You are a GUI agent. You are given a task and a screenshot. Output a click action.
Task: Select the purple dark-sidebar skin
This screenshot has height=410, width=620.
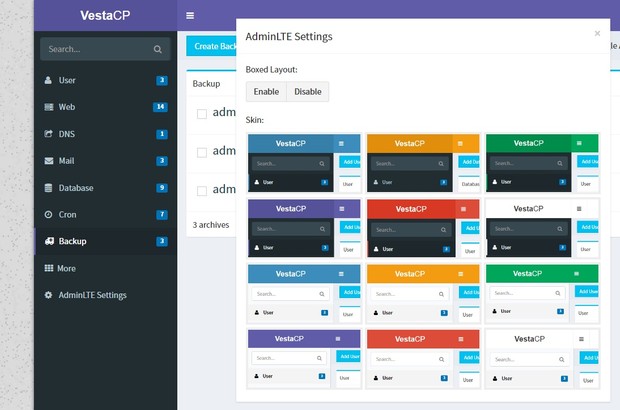point(304,228)
